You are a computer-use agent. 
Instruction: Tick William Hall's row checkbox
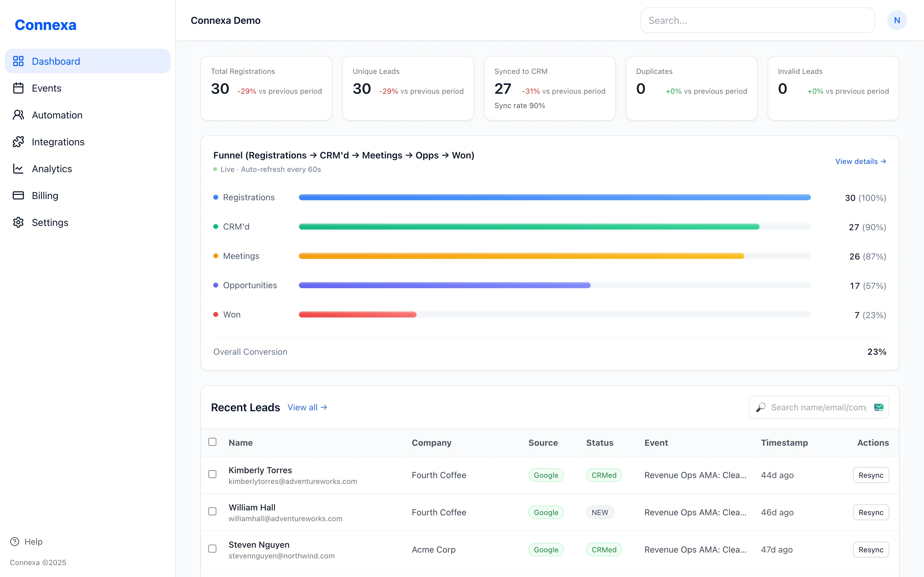click(213, 511)
